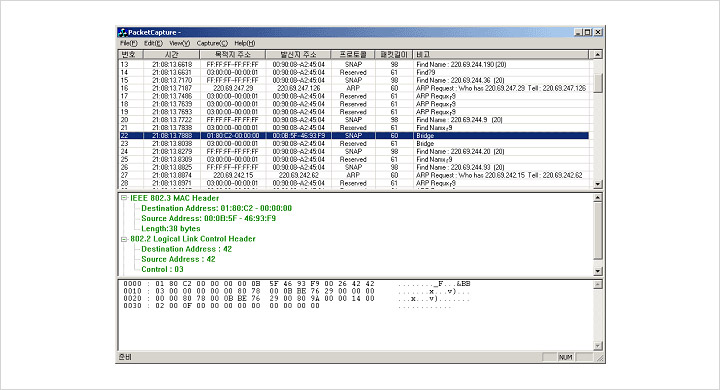Select packet 26 Find Name 220.69.244.93
The height and width of the screenshot is (390, 720).
[x=354, y=167]
